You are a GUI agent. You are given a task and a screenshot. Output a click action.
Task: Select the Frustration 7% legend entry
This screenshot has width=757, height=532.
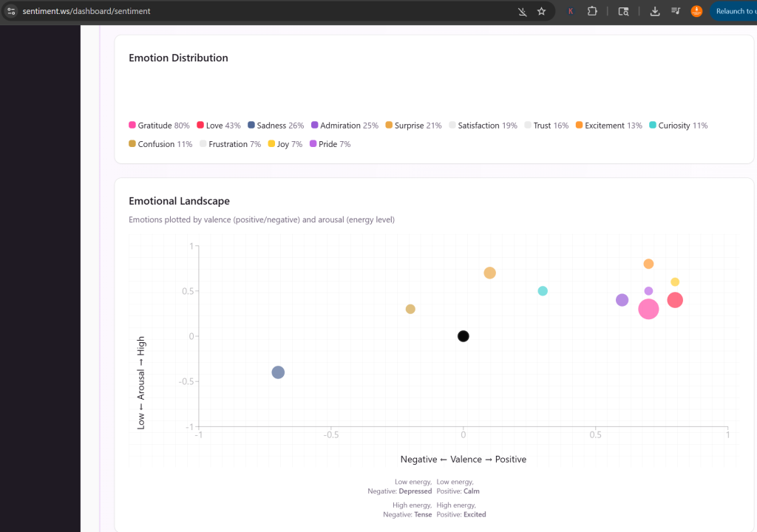(x=230, y=144)
